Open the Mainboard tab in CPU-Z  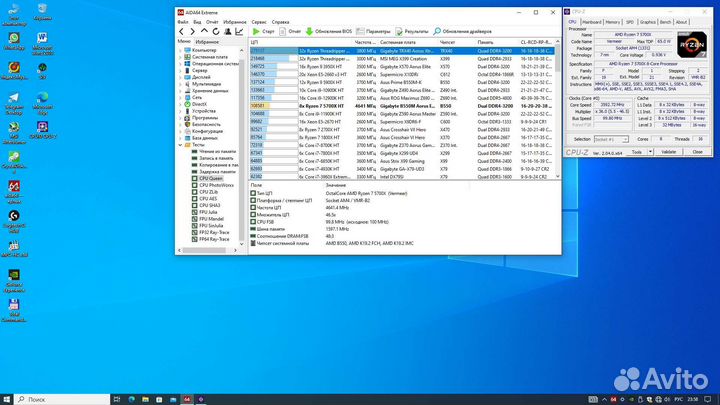[x=591, y=22]
